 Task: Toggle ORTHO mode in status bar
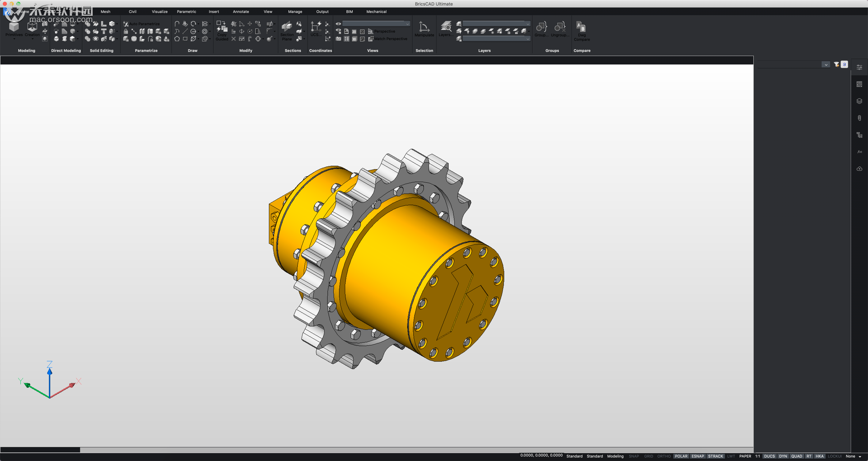pos(664,456)
